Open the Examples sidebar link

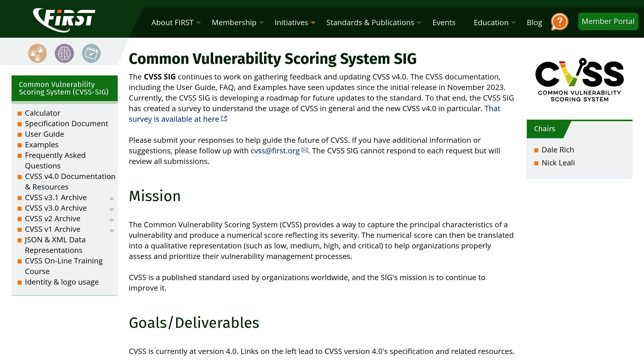(x=42, y=145)
